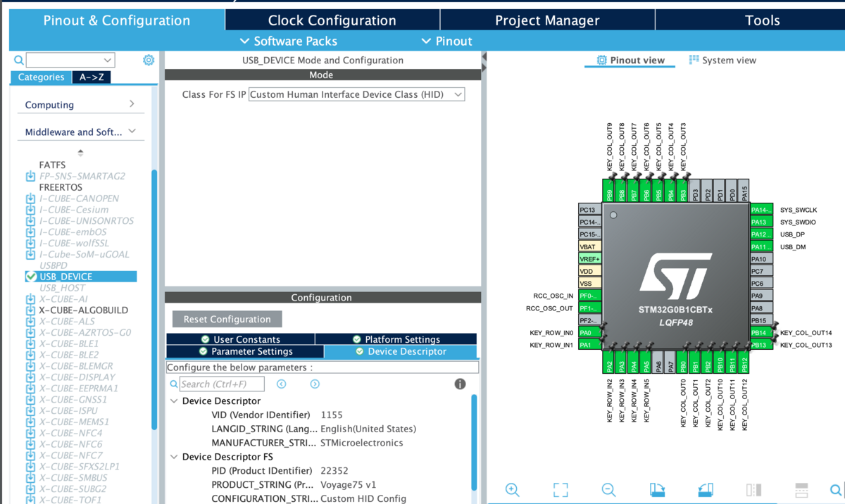The height and width of the screenshot is (504, 845).
Task: Open the Parameter Settings tab
Action: (245, 351)
